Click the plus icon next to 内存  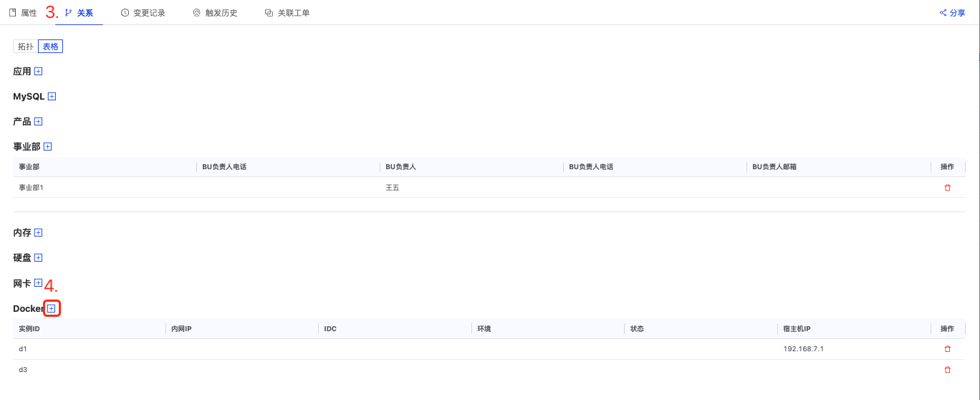point(39,233)
